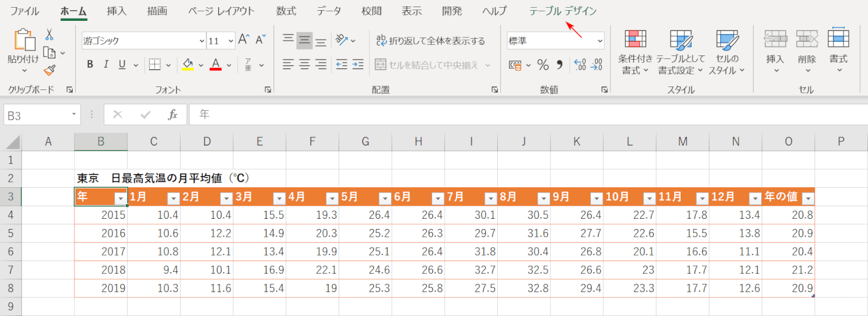This screenshot has width=868, height=316.
Task: Align text right
Action: click(321, 64)
